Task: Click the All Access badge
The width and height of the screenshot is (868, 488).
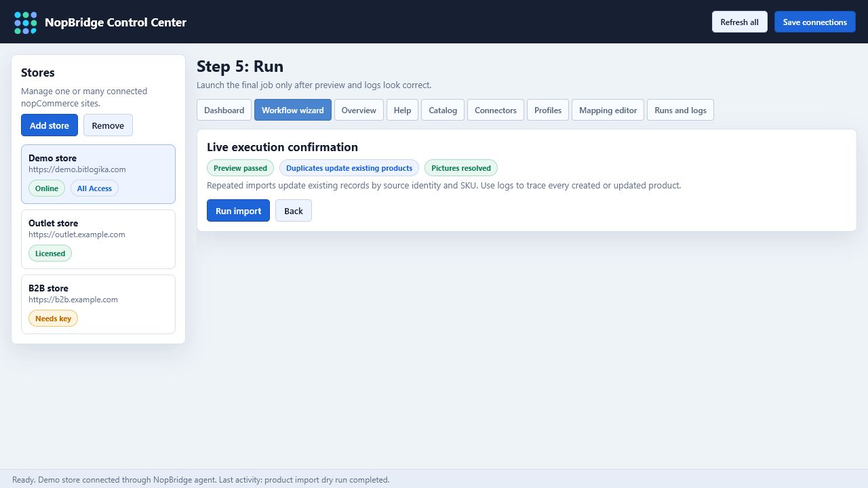Action: coord(94,188)
